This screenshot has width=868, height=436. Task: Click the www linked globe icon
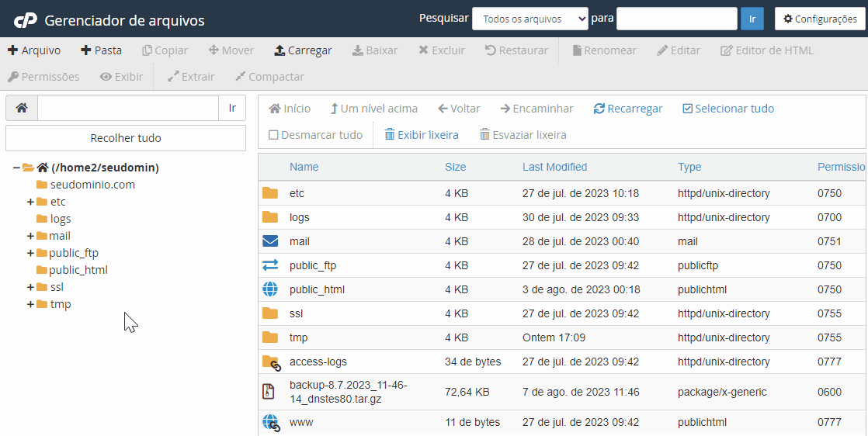pyautogui.click(x=271, y=424)
